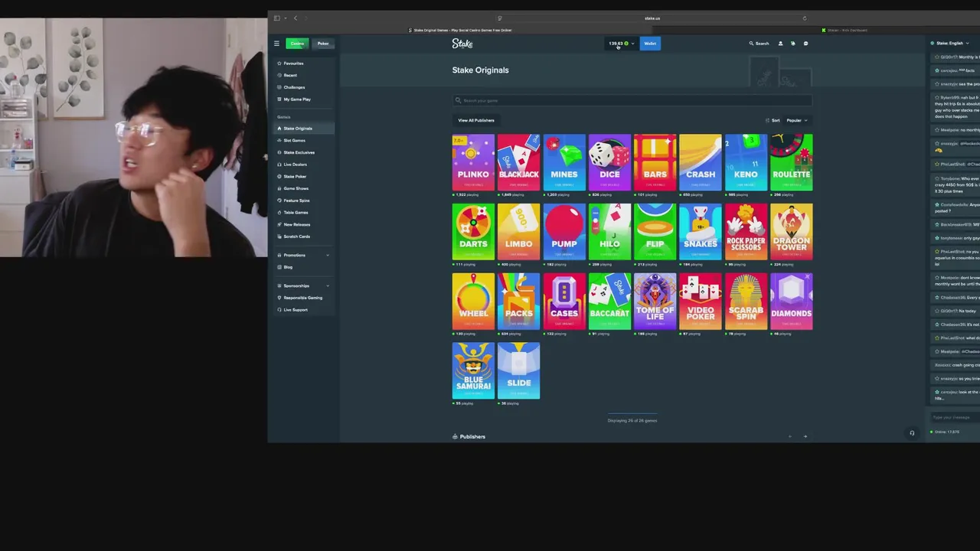Focus the chat Type your message field

(954, 417)
